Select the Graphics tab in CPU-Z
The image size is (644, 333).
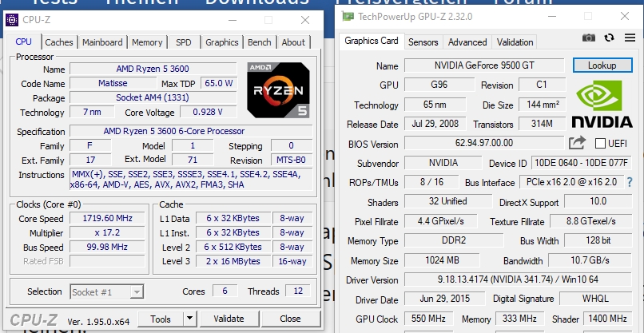pyautogui.click(x=222, y=42)
